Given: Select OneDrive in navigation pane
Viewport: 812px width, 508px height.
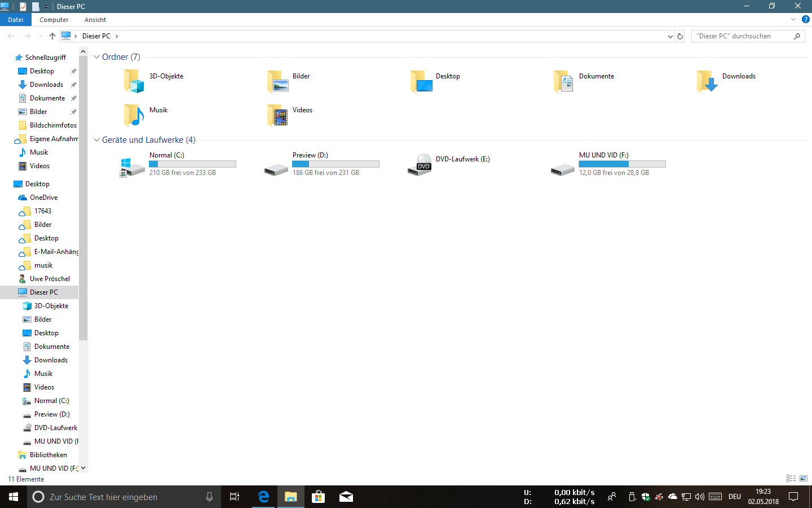Looking at the screenshot, I should [x=43, y=198].
